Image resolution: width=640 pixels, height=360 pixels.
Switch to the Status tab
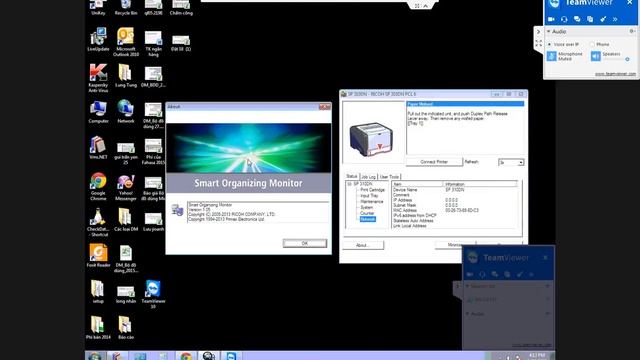(x=351, y=176)
